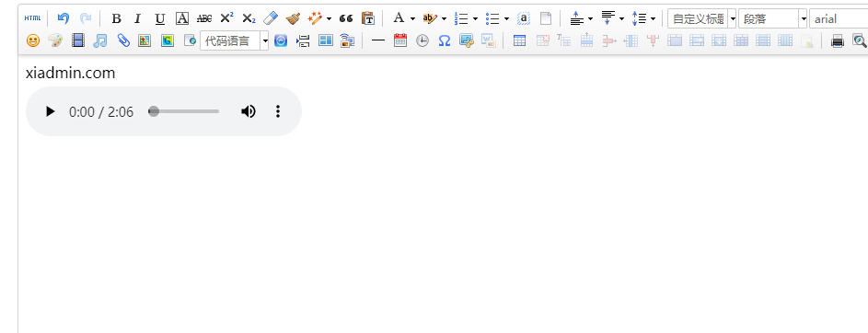Toggle the character border button
Screen dimensions: 868x333
[x=182, y=18]
